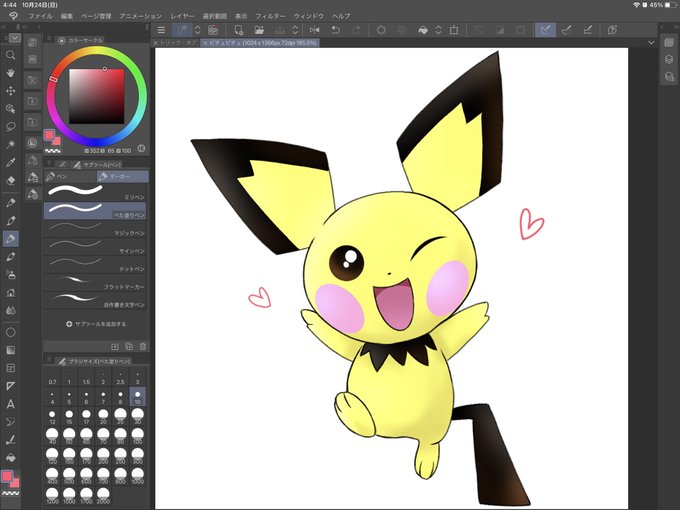Select the Airbrush tool
Viewport: 680px width, 510px height.
[10, 275]
